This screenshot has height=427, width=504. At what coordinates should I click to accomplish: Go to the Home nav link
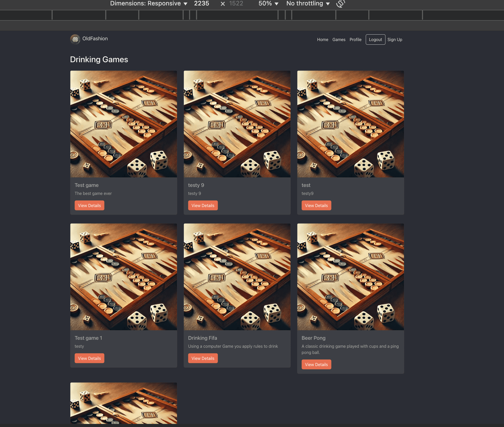[322, 39]
